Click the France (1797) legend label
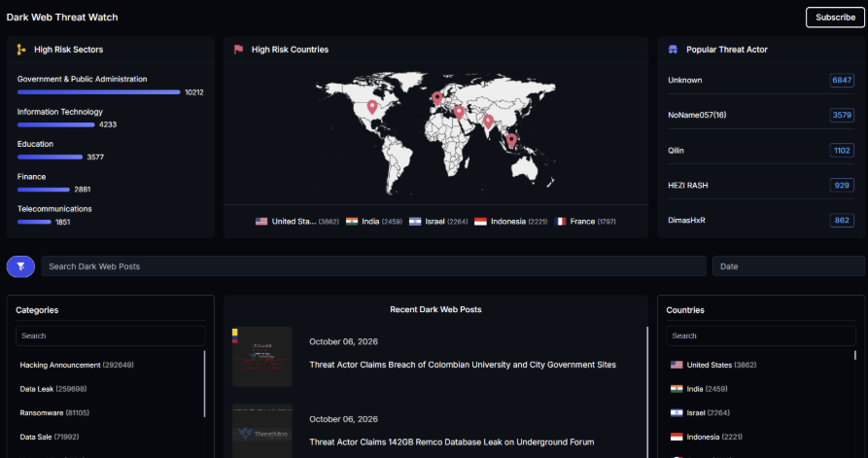Screen dimensions: 868x458 tap(593, 222)
